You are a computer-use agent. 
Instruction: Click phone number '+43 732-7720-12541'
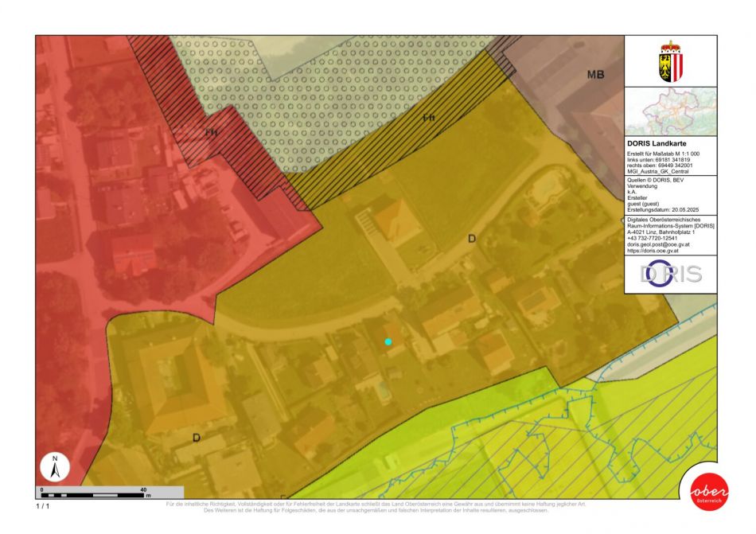point(652,238)
